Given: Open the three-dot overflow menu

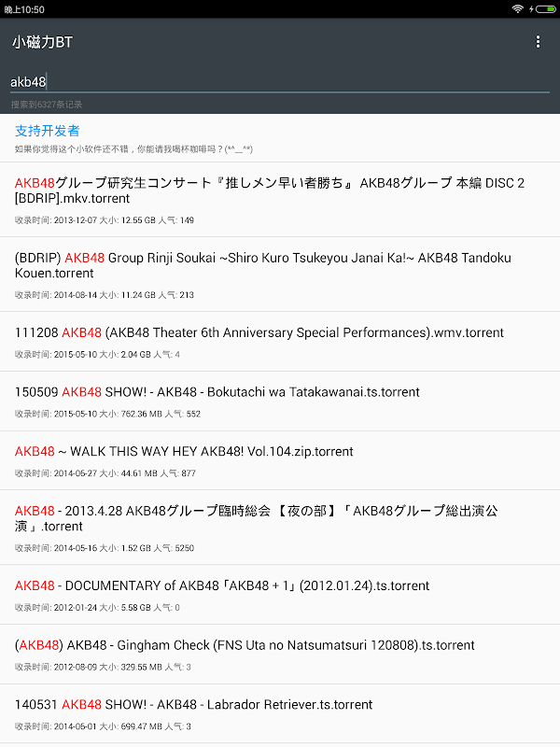Looking at the screenshot, I should point(538,42).
